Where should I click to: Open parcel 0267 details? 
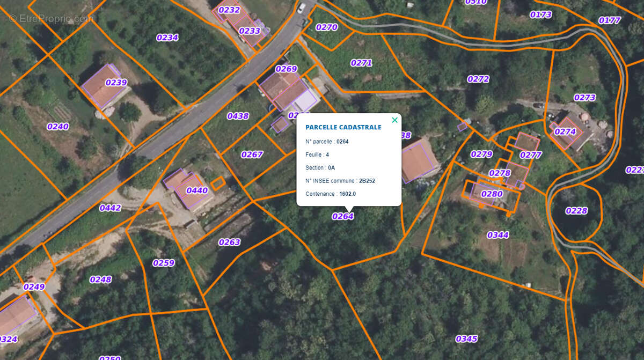coord(252,155)
